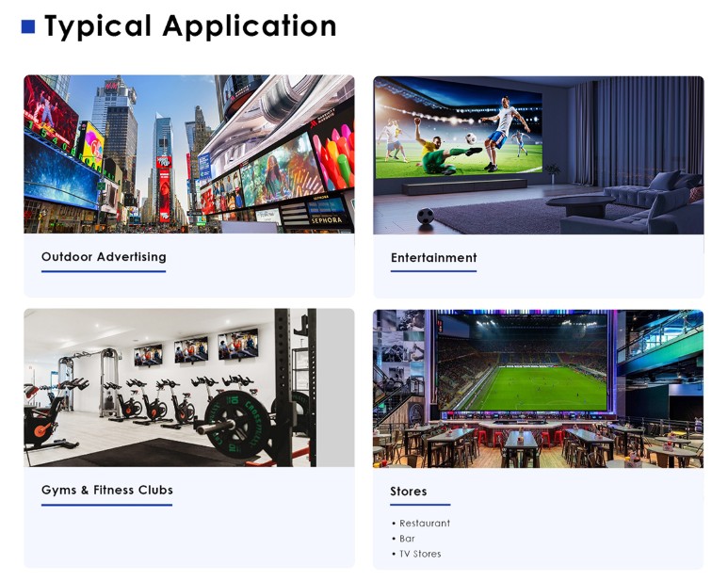Viewport: 728px width, 581px height.
Task: Click the Outdoor Advertising city billboard image
Action: [x=189, y=154]
